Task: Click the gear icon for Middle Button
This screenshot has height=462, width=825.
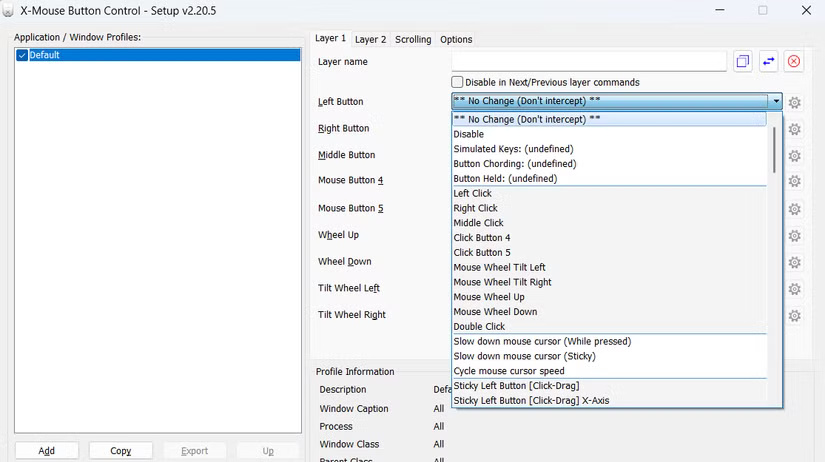Action: tap(795, 156)
